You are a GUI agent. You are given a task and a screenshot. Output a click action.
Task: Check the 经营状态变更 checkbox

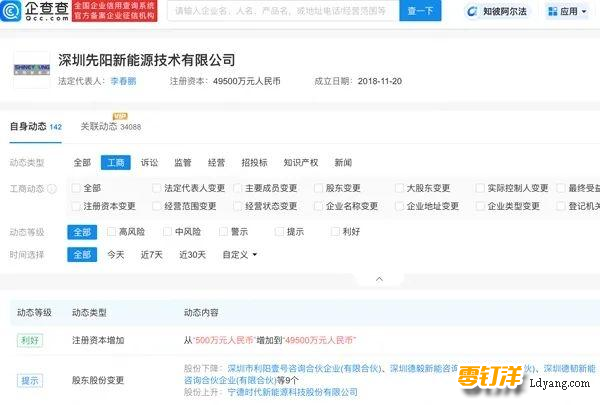[238, 206]
